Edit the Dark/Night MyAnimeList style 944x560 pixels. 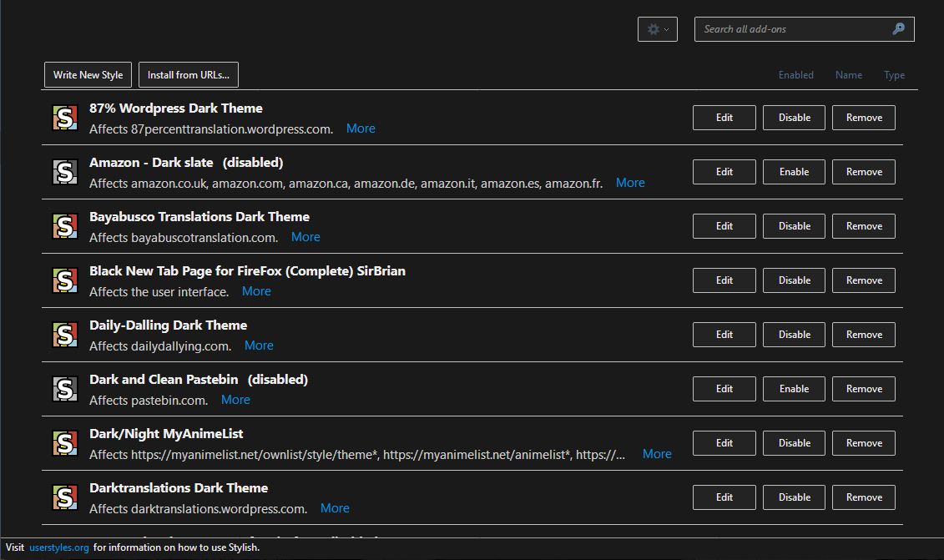tap(724, 442)
